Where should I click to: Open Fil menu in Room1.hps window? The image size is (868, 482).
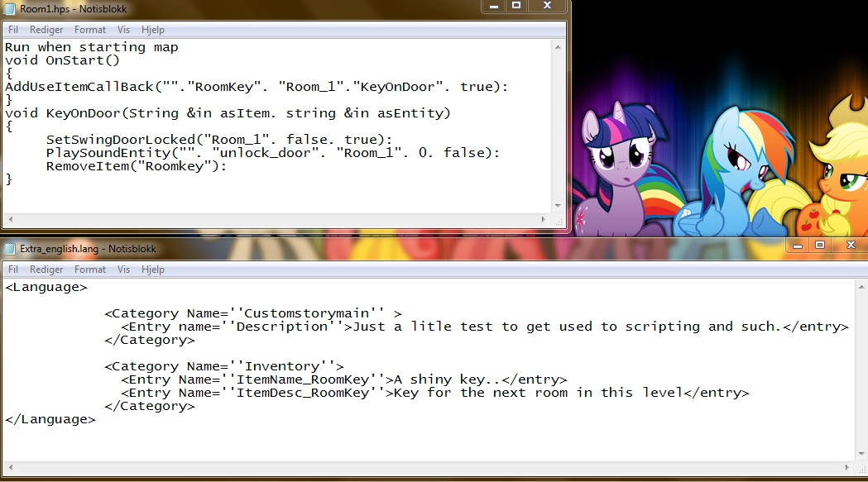point(13,30)
